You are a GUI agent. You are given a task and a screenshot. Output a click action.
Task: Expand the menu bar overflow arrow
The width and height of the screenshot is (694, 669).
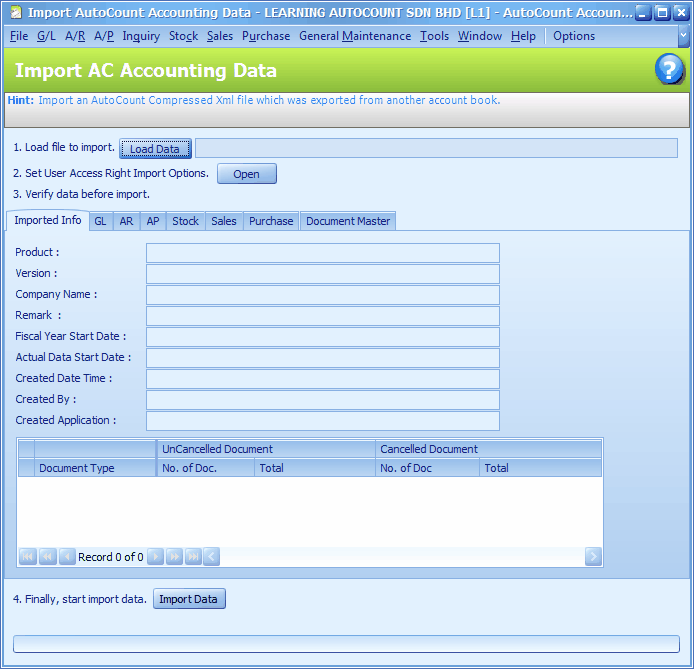pyautogui.click(x=683, y=36)
